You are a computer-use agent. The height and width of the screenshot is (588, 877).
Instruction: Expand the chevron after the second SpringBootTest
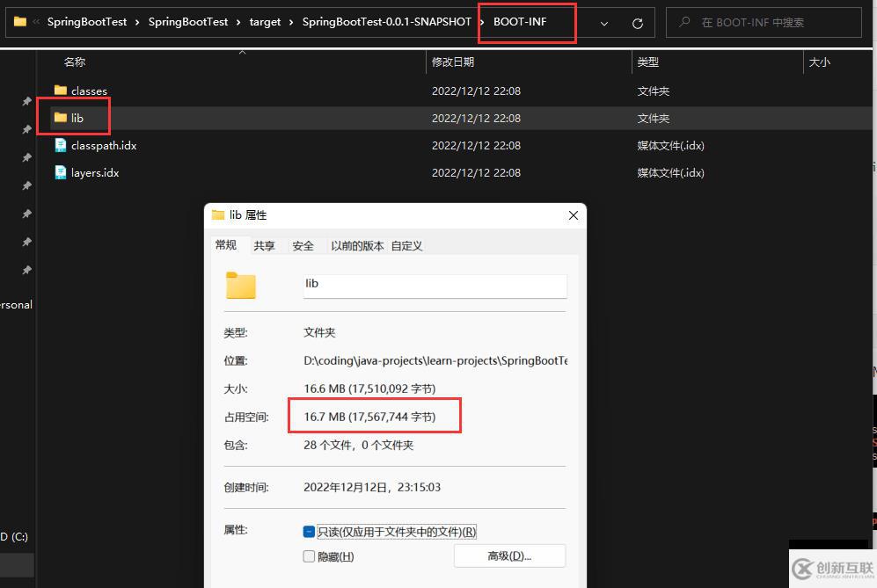(x=238, y=22)
